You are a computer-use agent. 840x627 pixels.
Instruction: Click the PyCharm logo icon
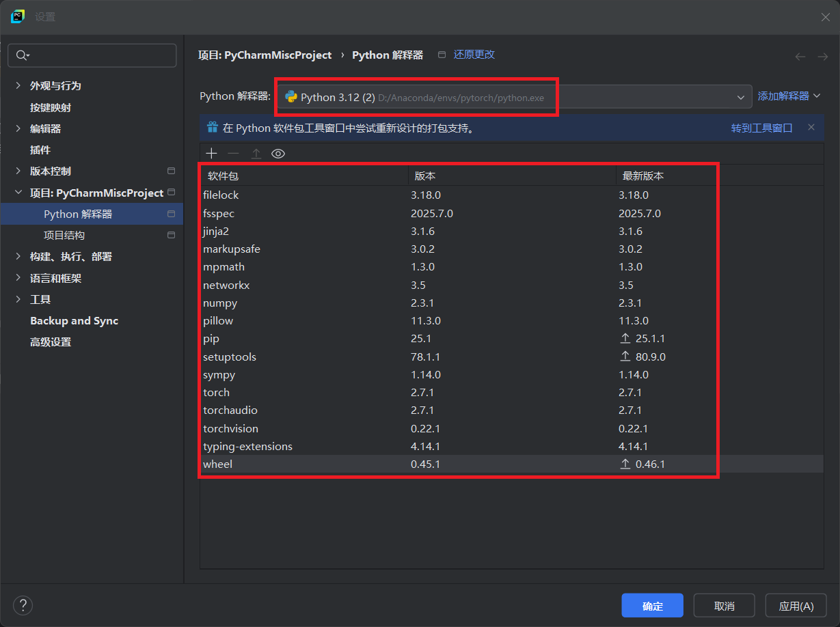tap(18, 16)
